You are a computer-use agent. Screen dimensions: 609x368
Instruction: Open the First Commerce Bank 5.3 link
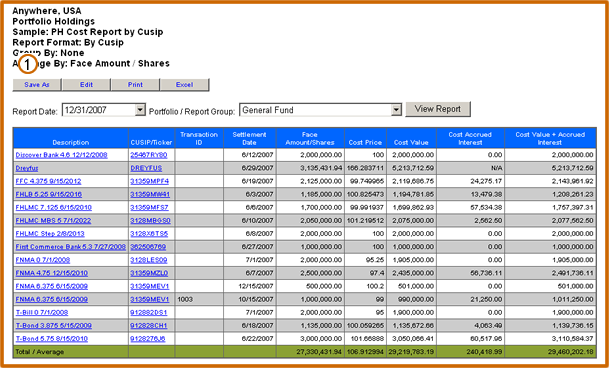click(71, 247)
